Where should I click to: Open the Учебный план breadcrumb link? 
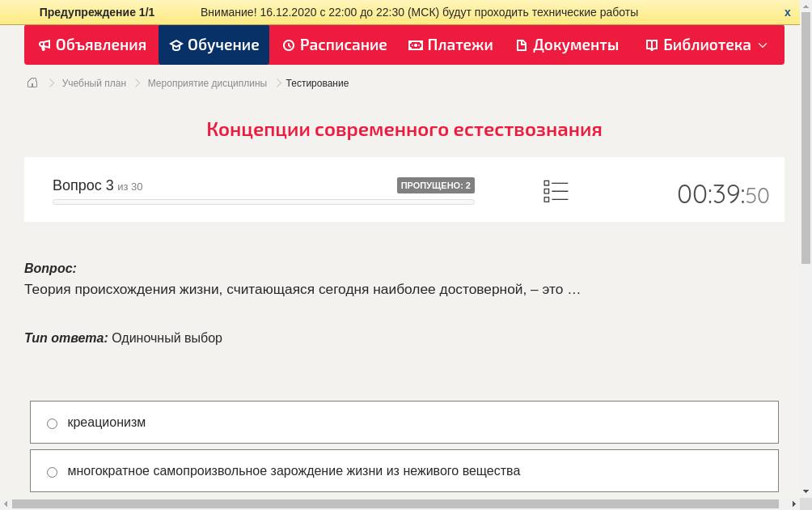[93, 83]
